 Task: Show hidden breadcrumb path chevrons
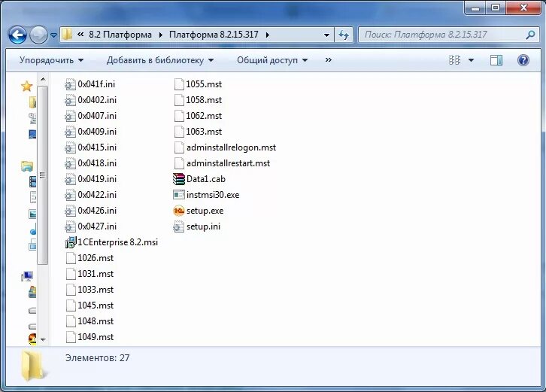pos(80,35)
